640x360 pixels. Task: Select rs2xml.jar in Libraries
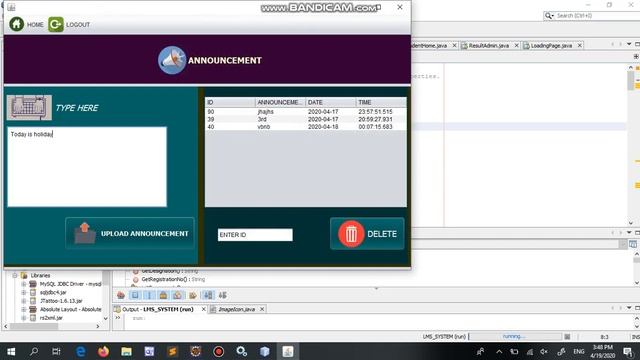point(51,318)
